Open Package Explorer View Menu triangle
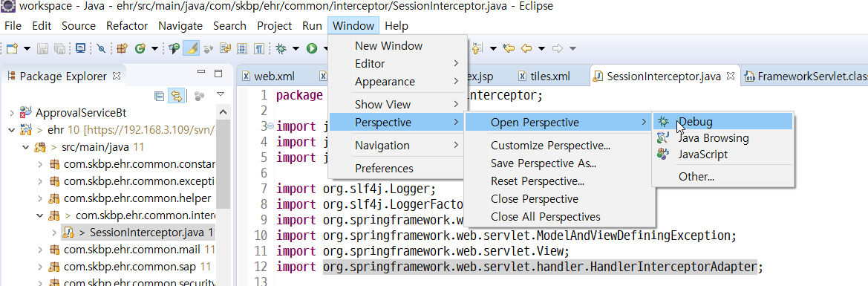868x286 pixels. point(221,95)
